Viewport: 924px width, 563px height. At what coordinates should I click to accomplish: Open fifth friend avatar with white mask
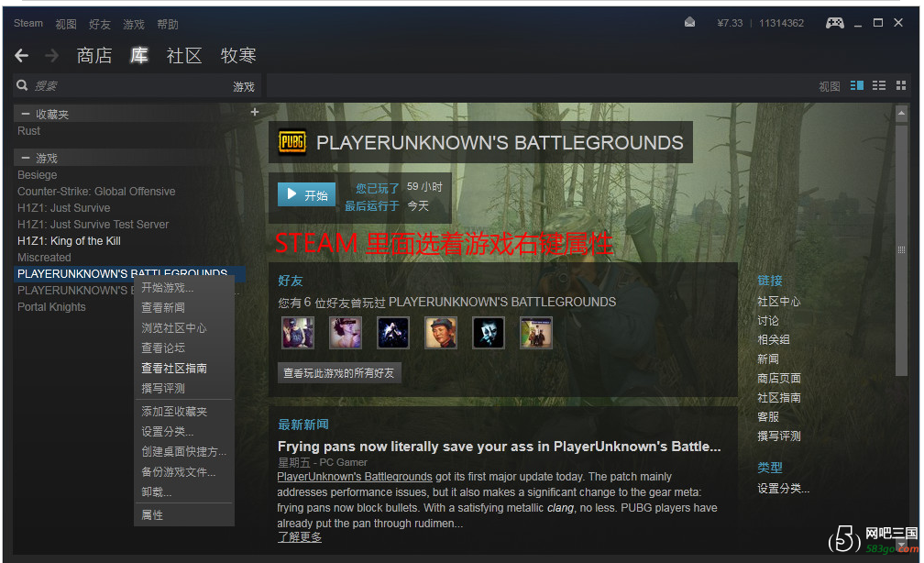click(489, 333)
